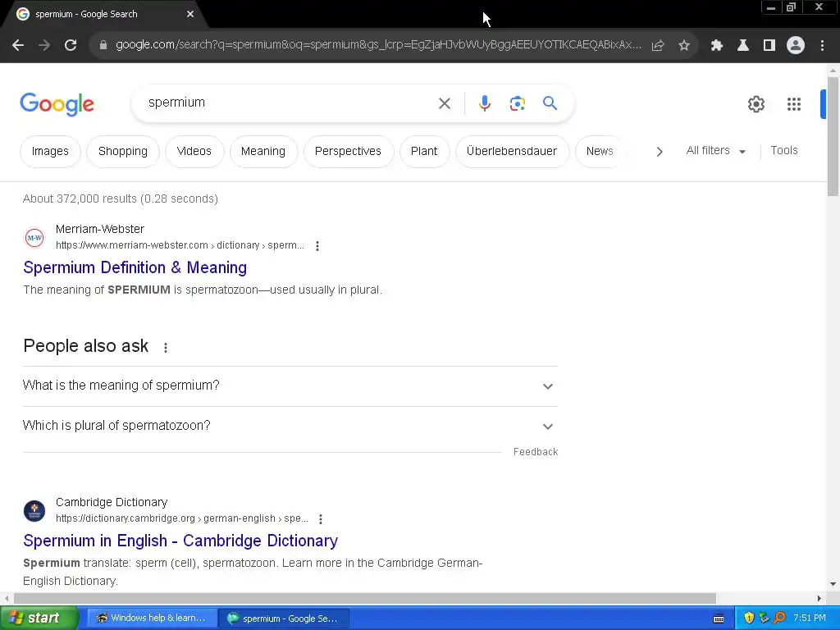Screen dimensions: 840x630
Task: Open the Windows Start menu
Action: [x=39, y=619]
